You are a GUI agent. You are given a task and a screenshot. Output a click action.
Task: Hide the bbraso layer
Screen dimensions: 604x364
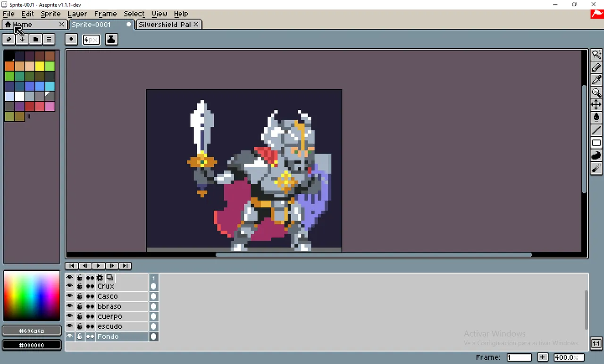(70, 306)
